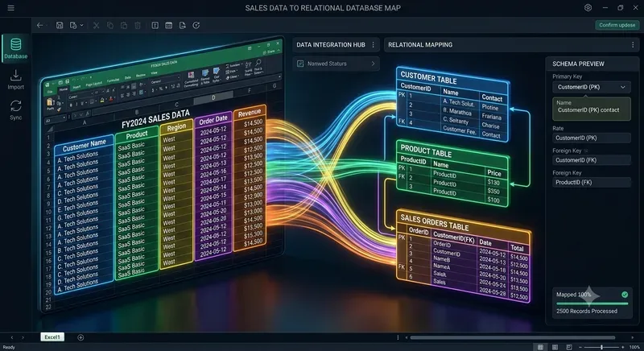Click the export document toolbar icon

coord(183,26)
